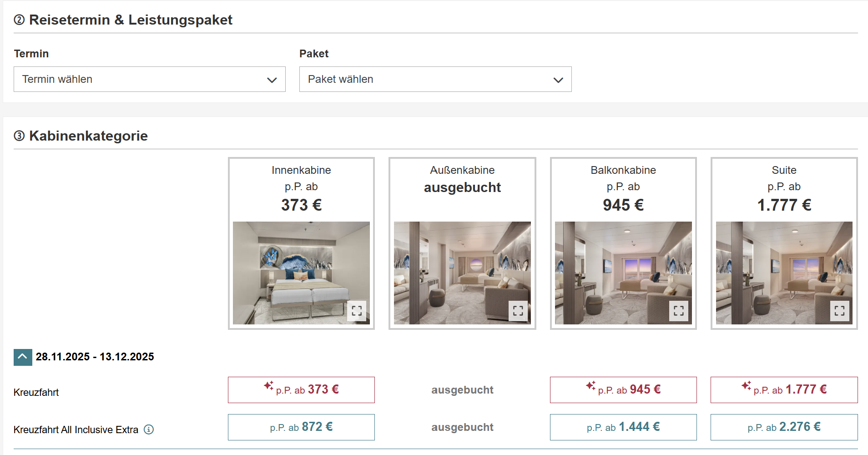Screen dimensions: 868x455
Task: Click the Innenkabine category card heading
Action: [301, 170]
